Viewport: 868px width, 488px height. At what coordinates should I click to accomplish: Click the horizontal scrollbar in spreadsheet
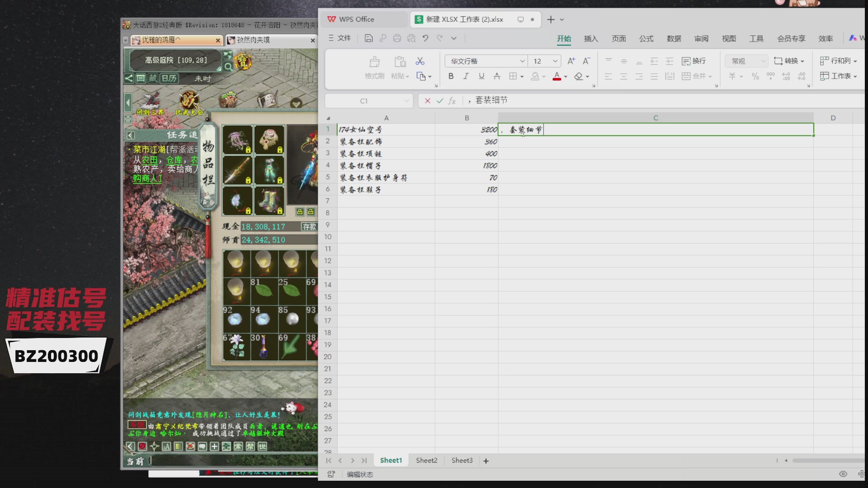click(x=828, y=460)
